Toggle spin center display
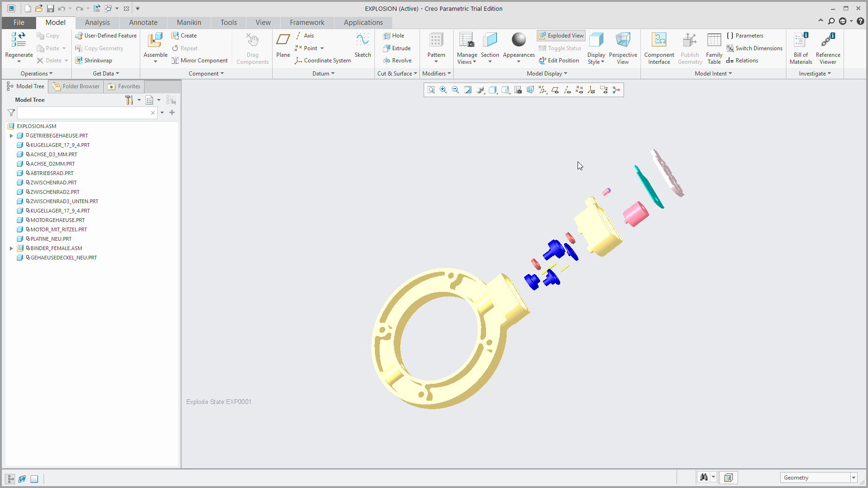 pos(616,90)
